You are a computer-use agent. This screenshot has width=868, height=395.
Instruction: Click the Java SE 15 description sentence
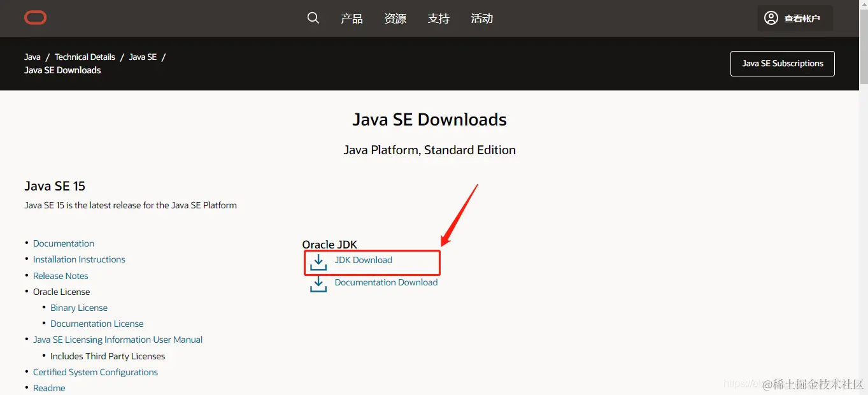pyautogui.click(x=131, y=205)
